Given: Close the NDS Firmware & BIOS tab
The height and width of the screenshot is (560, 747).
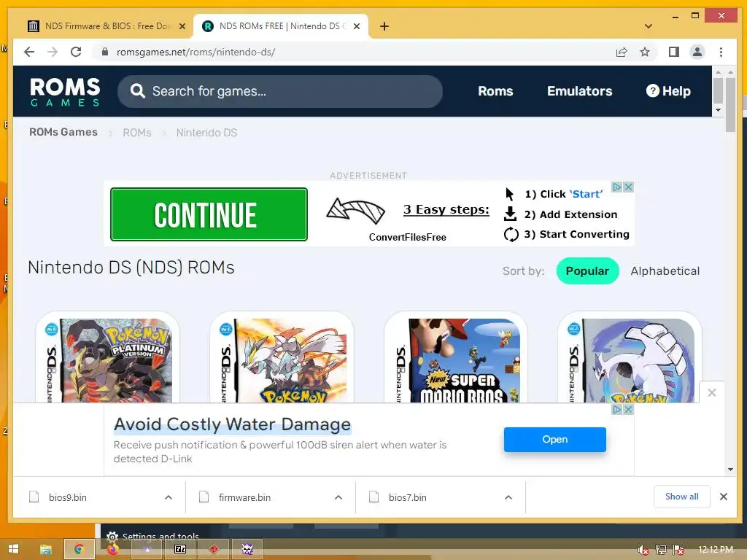Looking at the screenshot, I should pos(182,26).
